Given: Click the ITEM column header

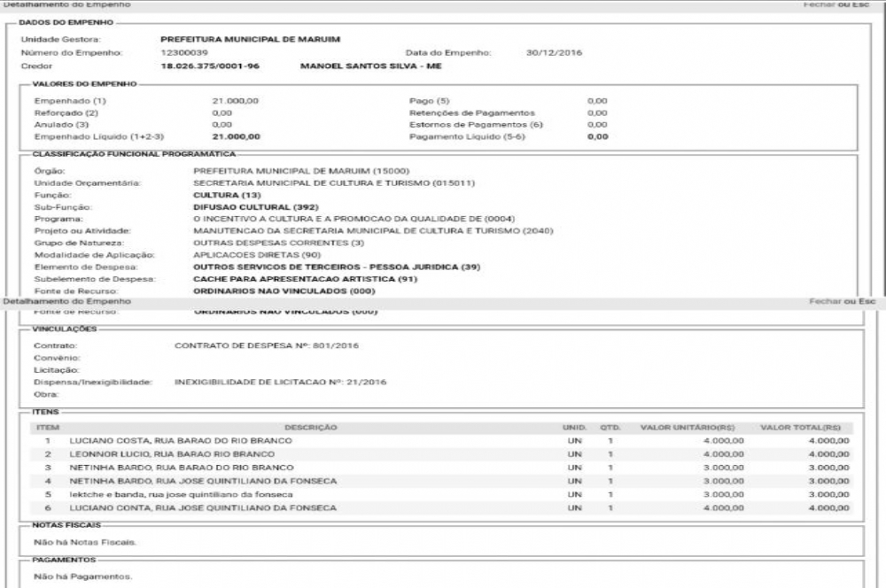Looking at the screenshot, I should click(47, 427).
